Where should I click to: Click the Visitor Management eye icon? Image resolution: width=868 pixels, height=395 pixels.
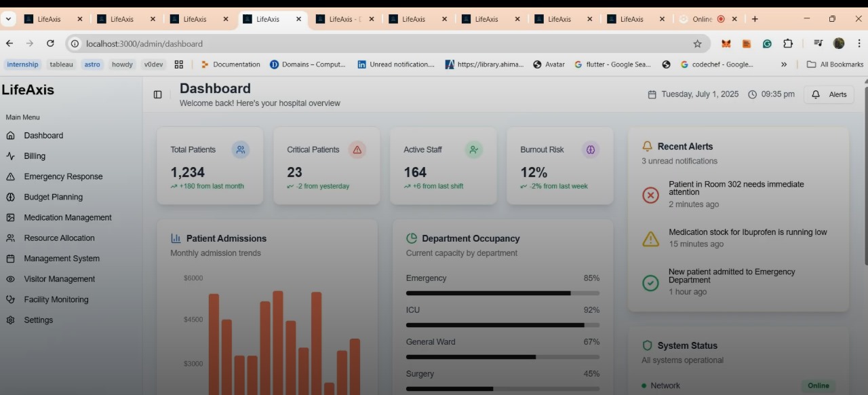point(10,279)
